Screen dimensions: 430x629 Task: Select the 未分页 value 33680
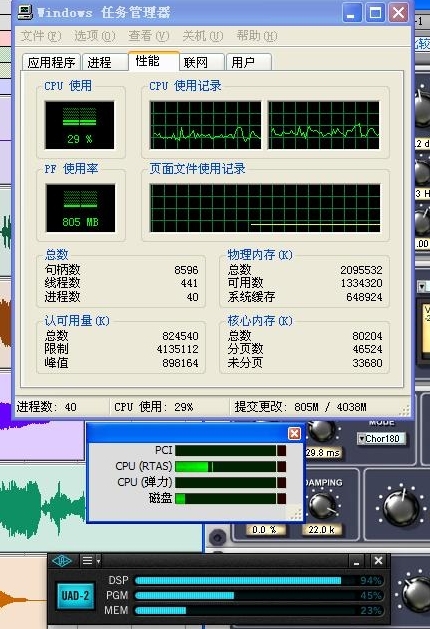[367, 363]
